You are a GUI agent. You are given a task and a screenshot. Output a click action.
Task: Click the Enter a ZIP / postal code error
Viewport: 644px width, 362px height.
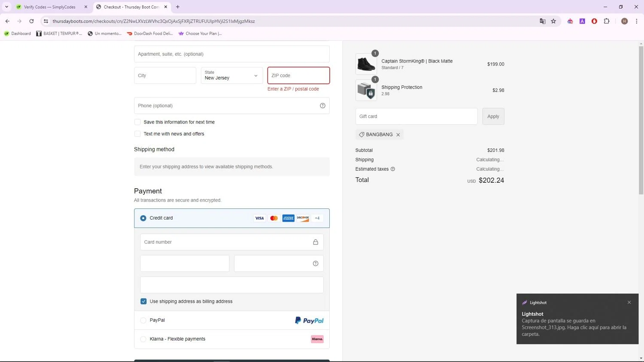[293, 89]
